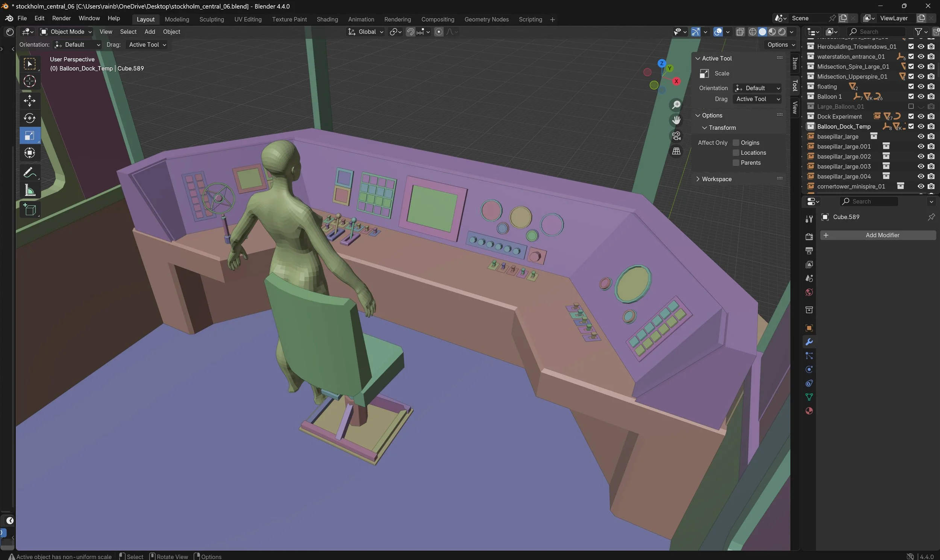Select the Annotate tool
The width and height of the screenshot is (940, 560).
click(29, 172)
